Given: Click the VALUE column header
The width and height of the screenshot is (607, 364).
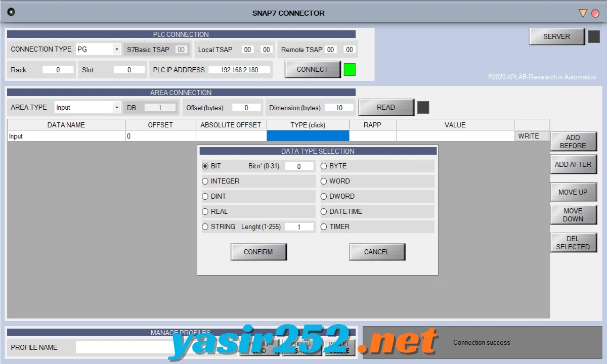Looking at the screenshot, I should 455,125.
